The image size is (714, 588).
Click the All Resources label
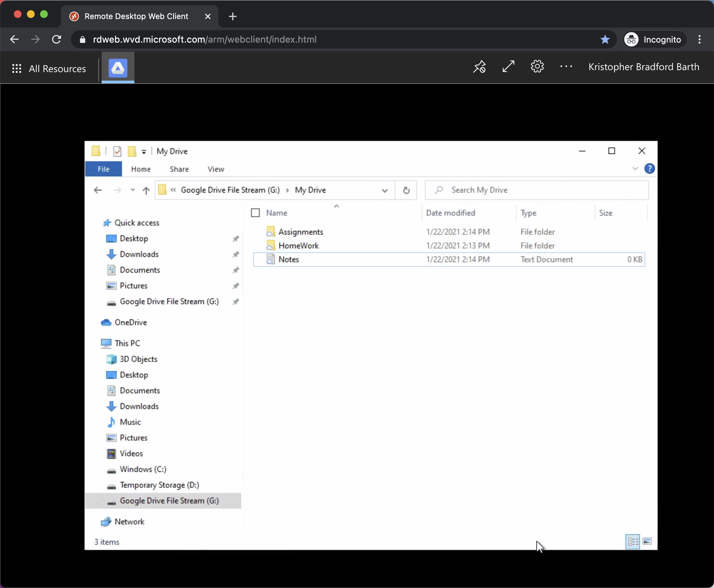point(57,69)
